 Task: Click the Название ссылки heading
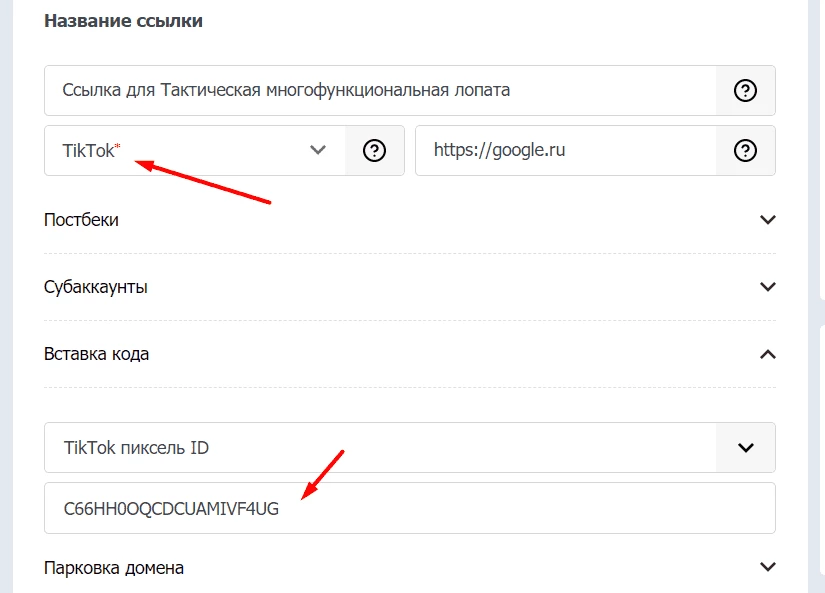pos(124,21)
